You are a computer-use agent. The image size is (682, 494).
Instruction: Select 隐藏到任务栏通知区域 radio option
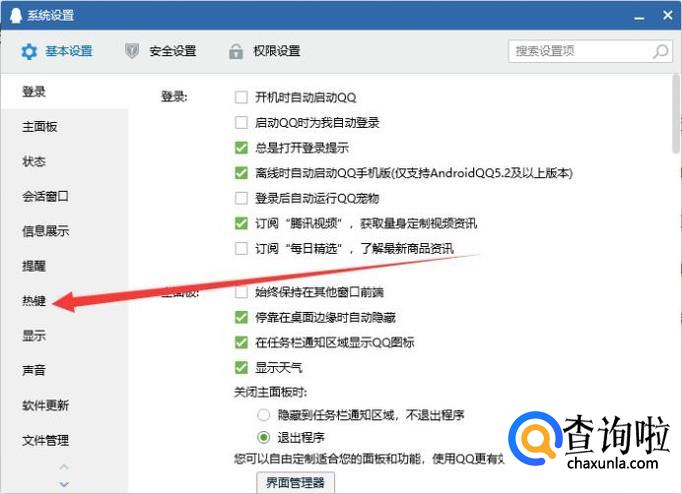coord(264,414)
